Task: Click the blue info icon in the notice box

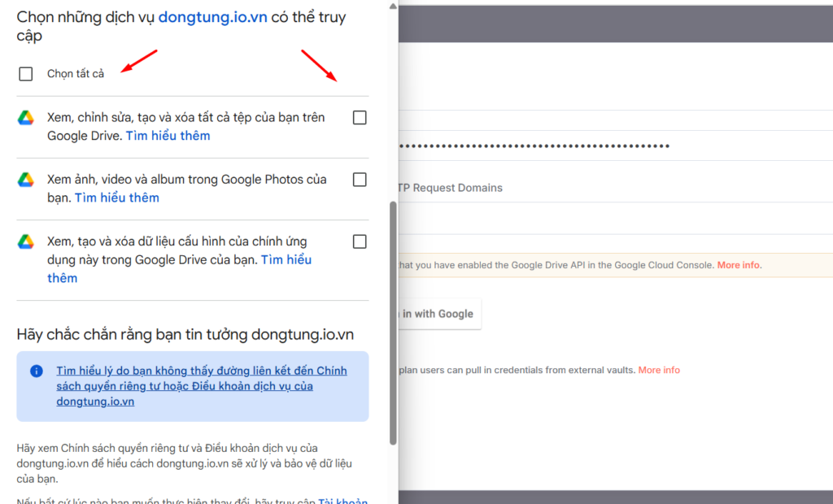Action: pyautogui.click(x=37, y=371)
